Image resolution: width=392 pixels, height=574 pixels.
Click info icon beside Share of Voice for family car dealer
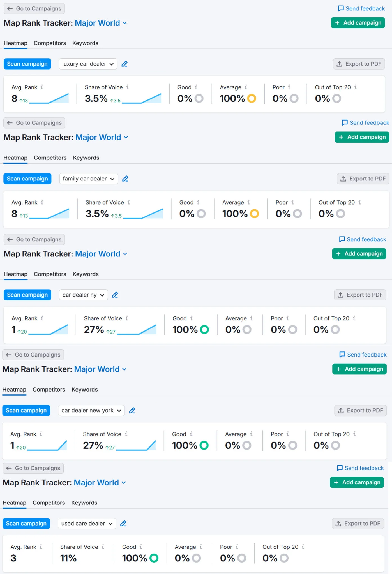pyautogui.click(x=129, y=202)
